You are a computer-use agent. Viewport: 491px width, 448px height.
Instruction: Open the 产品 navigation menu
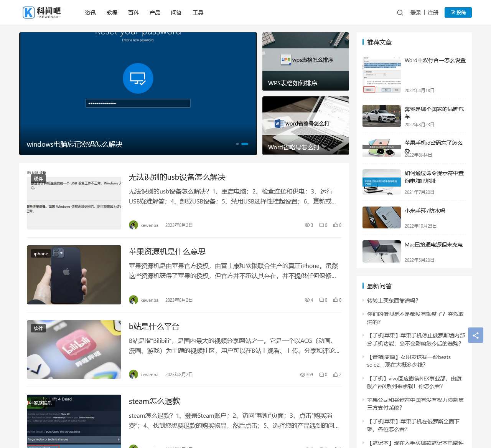155,13
